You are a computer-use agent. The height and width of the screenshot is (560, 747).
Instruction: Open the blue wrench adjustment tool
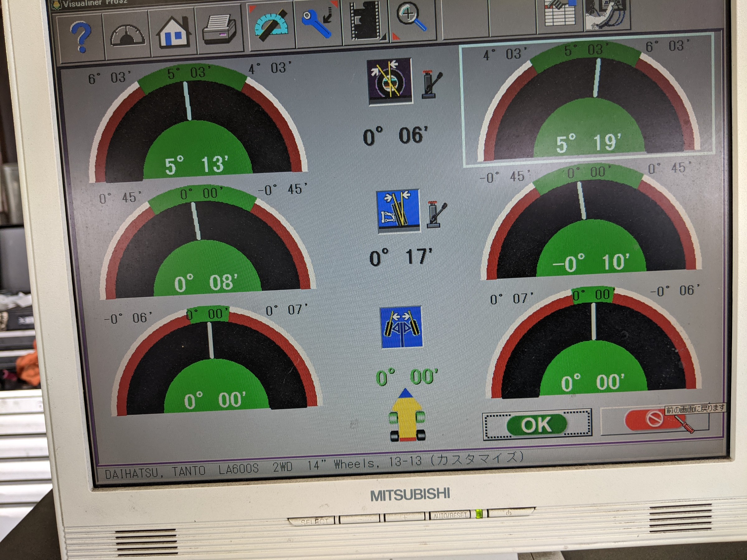point(317,23)
